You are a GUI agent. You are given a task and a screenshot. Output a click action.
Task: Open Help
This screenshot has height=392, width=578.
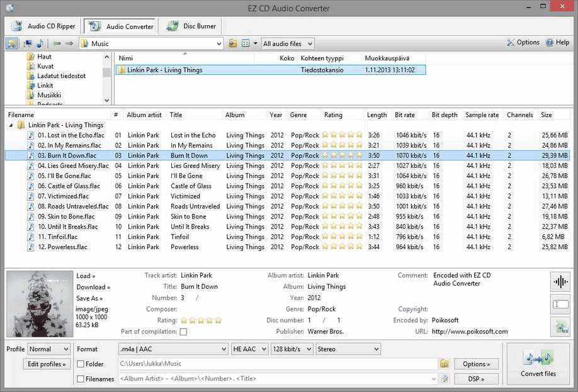click(558, 42)
